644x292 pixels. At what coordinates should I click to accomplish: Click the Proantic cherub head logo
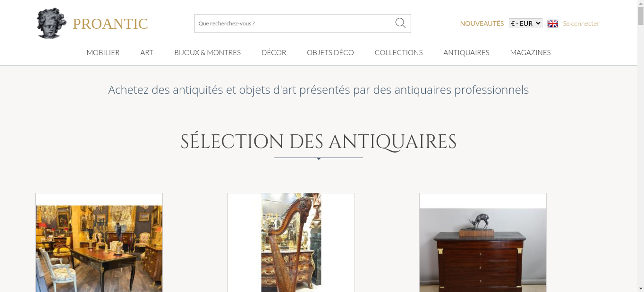tap(52, 23)
